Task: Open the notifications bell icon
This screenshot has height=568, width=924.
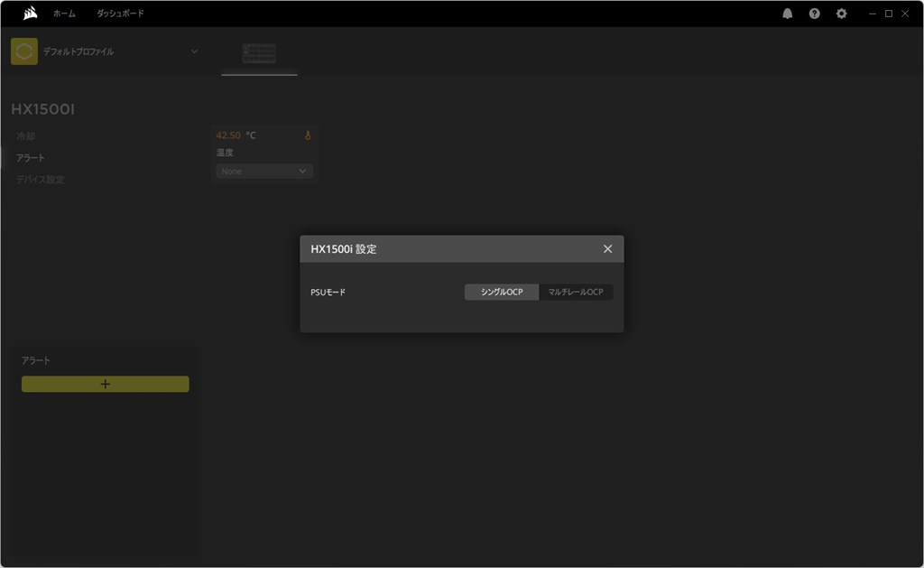Action: tap(787, 14)
